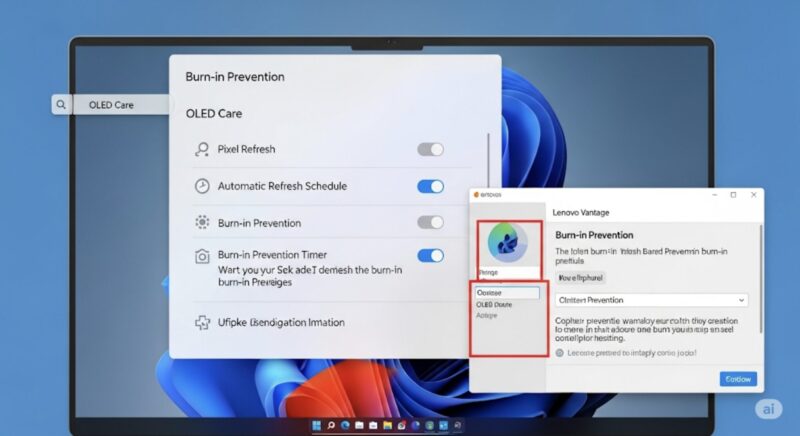Click the magnifier icon beside OLED Care search

pos(61,105)
